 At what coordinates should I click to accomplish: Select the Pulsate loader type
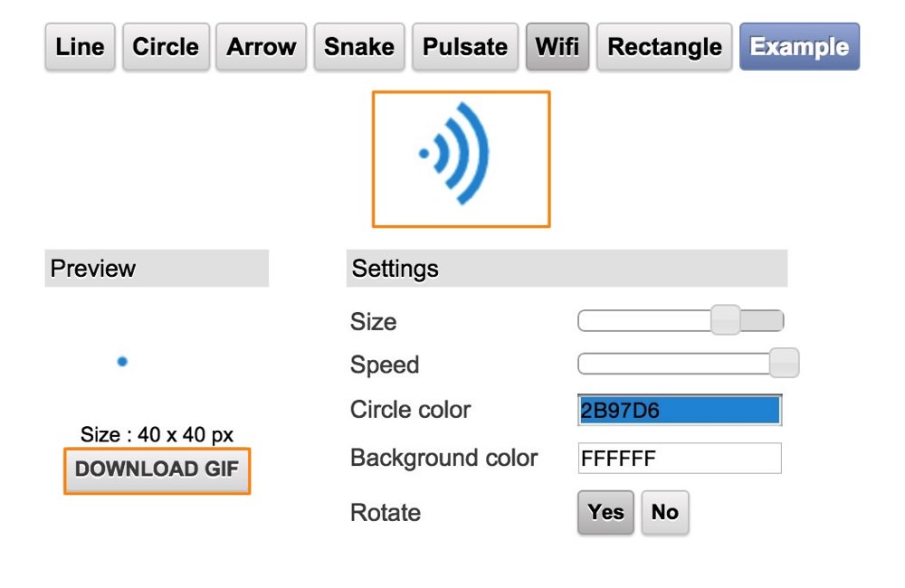click(x=465, y=47)
